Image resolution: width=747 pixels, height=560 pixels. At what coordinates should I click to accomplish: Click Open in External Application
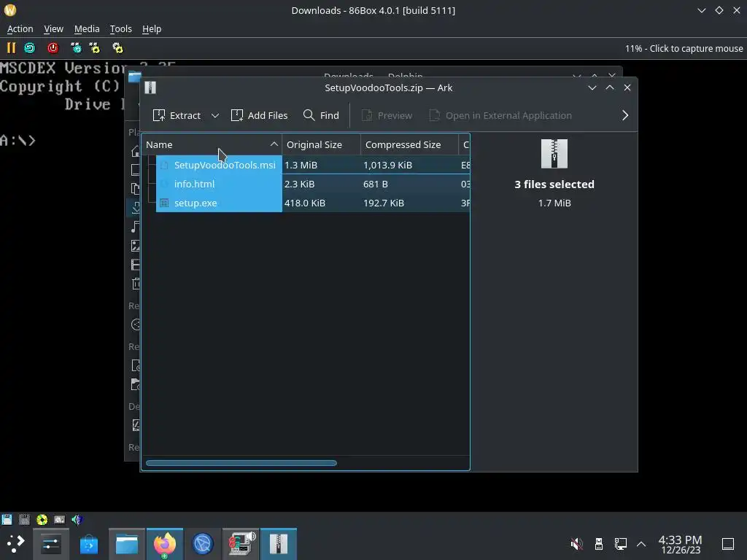tap(500, 115)
